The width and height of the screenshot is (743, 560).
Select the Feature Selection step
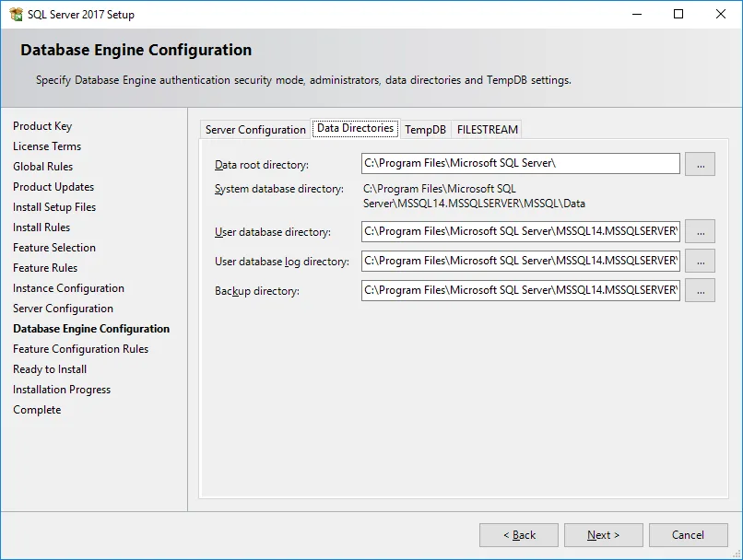(x=54, y=248)
